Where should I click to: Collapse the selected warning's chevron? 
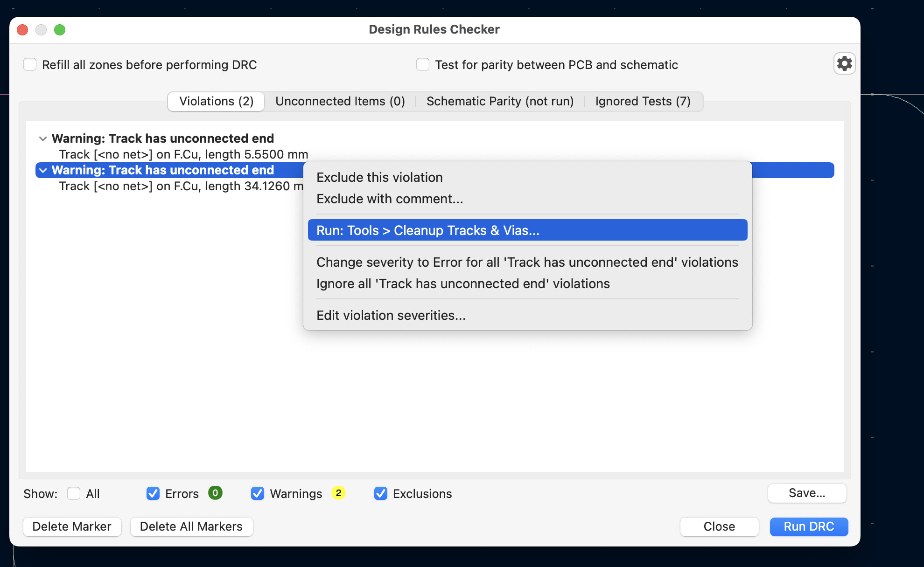tap(43, 170)
